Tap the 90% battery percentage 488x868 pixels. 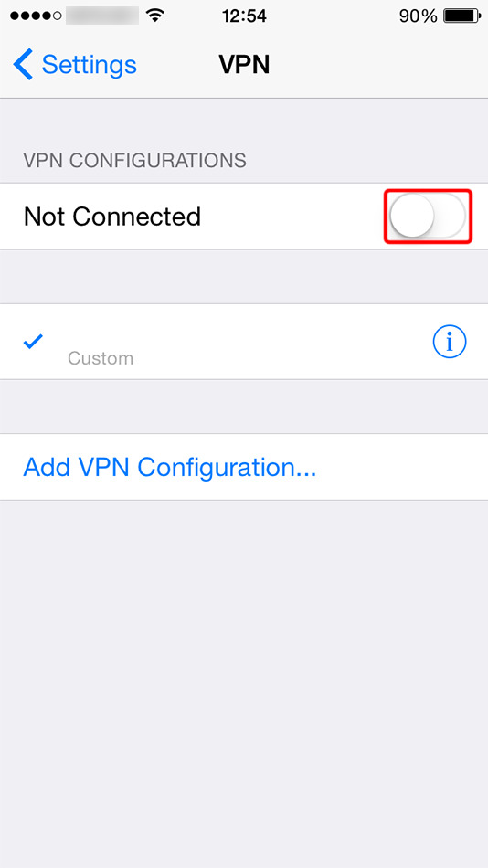click(x=418, y=16)
